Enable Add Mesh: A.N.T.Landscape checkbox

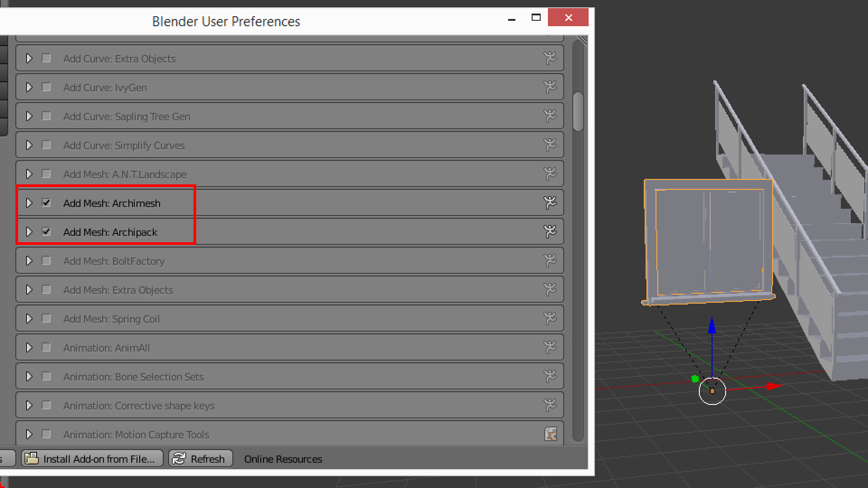(46, 174)
